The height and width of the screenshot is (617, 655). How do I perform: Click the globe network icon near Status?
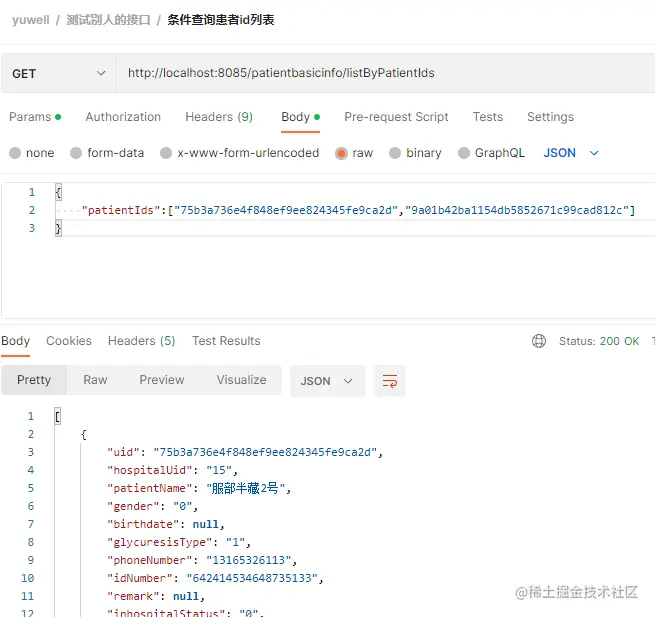point(538,341)
